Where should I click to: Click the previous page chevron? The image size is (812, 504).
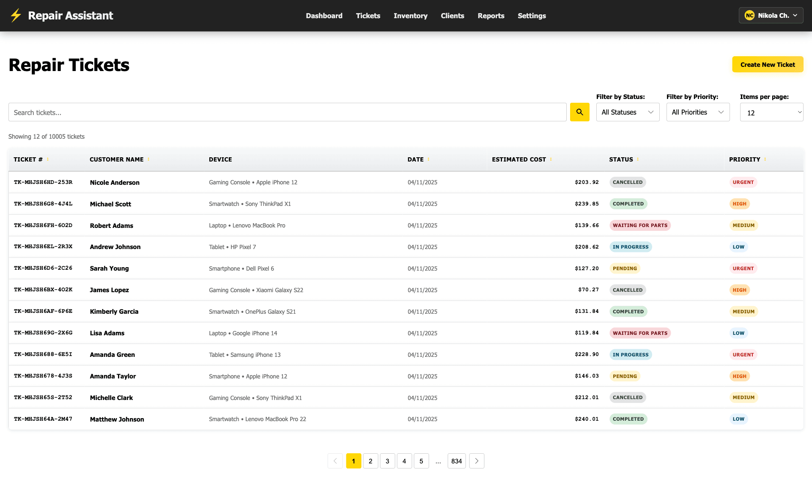335,461
